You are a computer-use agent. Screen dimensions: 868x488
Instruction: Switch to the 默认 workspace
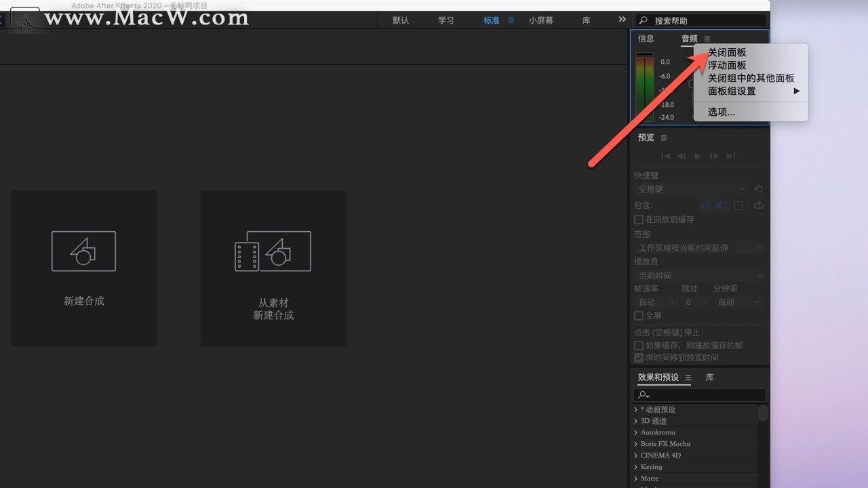401,20
